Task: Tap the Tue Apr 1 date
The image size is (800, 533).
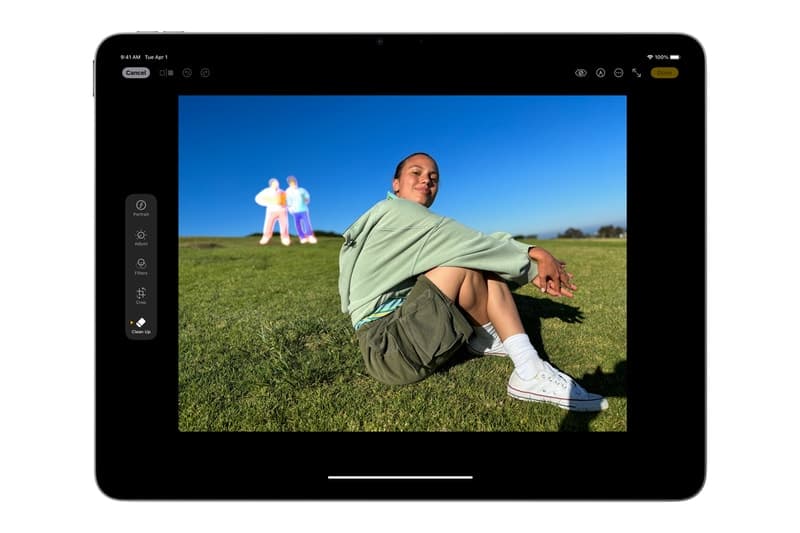Action: [156, 57]
